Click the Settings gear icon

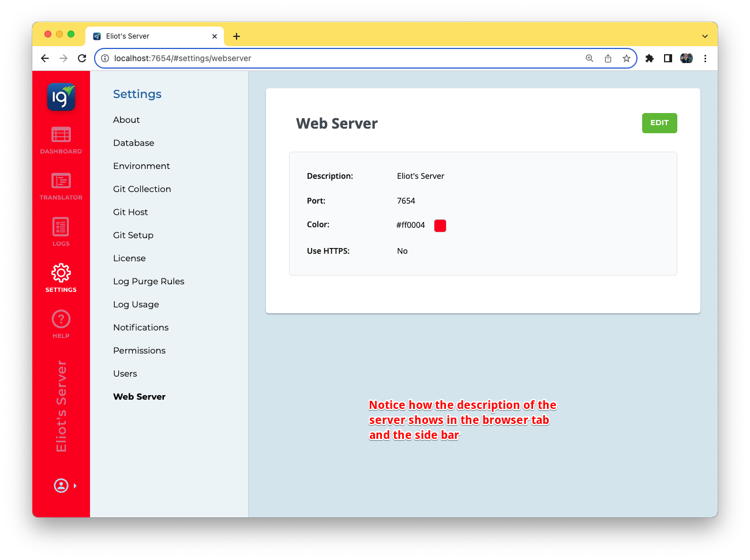[x=61, y=273]
